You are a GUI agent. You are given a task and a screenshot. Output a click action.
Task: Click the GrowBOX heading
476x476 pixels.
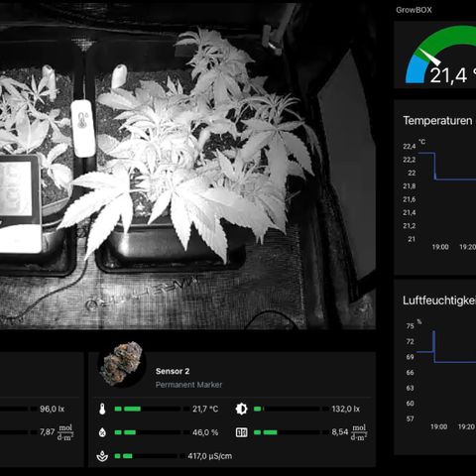[414, 10]
